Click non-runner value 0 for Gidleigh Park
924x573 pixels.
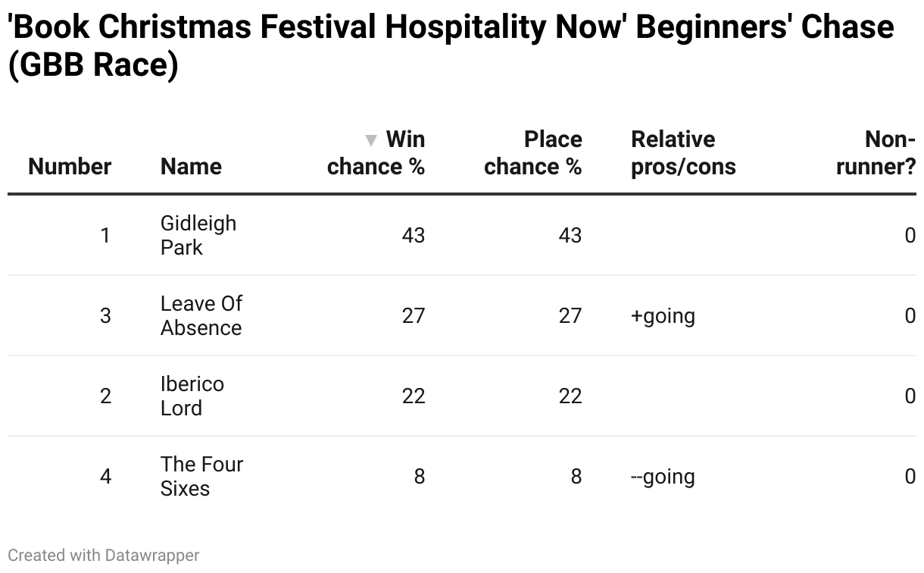point(910,236)
